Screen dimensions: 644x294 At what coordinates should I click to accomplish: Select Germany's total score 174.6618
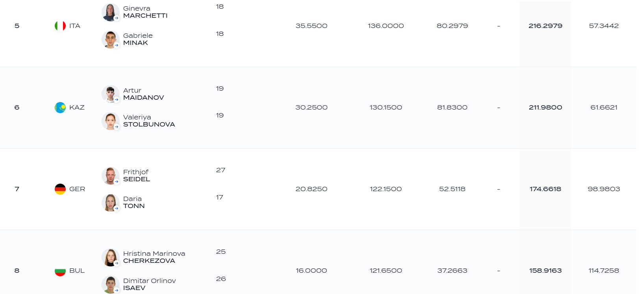[545, 189]
